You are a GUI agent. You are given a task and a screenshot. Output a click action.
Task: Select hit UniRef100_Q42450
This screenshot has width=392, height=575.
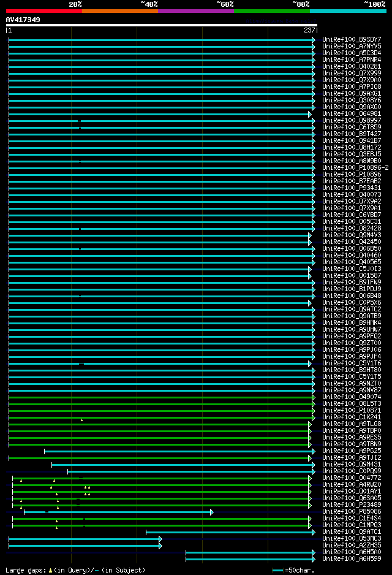point(352,242)
